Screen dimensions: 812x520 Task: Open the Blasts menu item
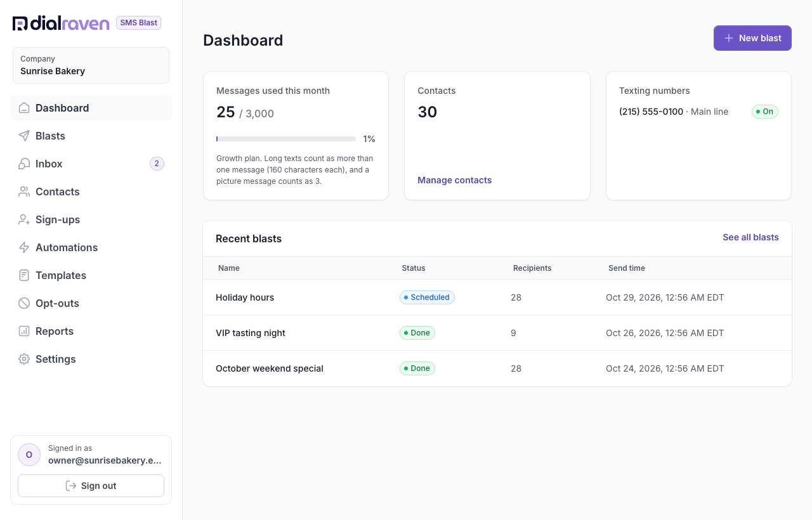click(91, 136)
